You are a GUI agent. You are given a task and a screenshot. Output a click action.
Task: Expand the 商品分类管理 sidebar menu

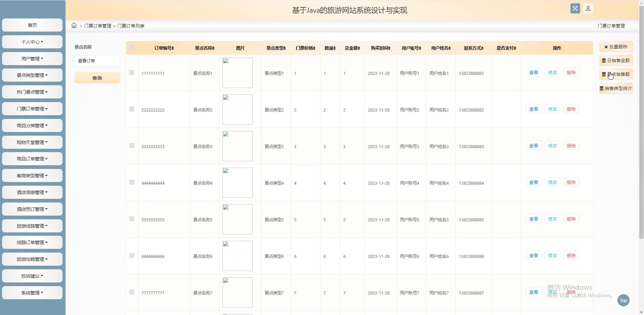point(32,126)
